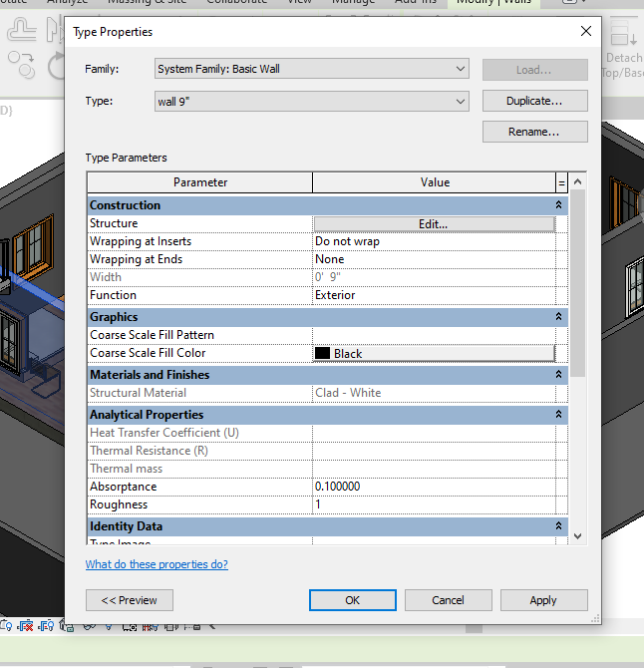Click the Width value 0' 9"
The width and height of the screenshot is (644, 668).
[328, 277]
